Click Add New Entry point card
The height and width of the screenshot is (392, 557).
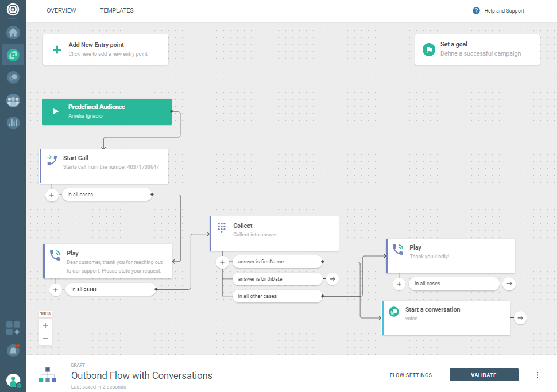coord(106,49)
